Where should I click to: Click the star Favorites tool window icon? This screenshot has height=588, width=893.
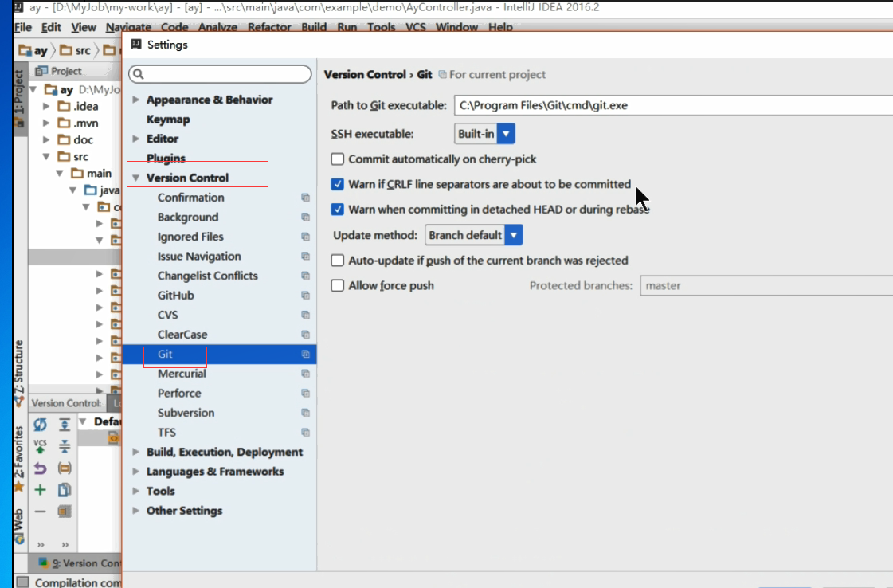pyautogui.click(x=19, y=487)
